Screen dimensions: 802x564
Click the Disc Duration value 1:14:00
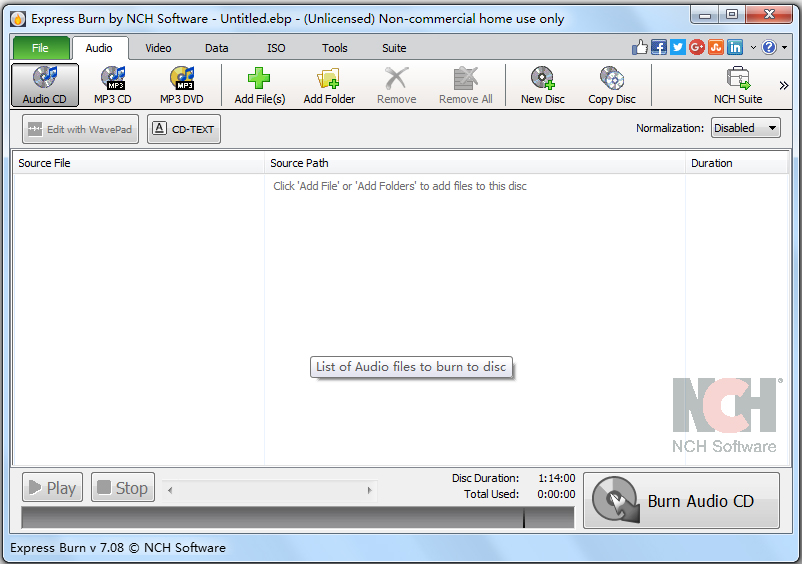[x=556, y=478]
